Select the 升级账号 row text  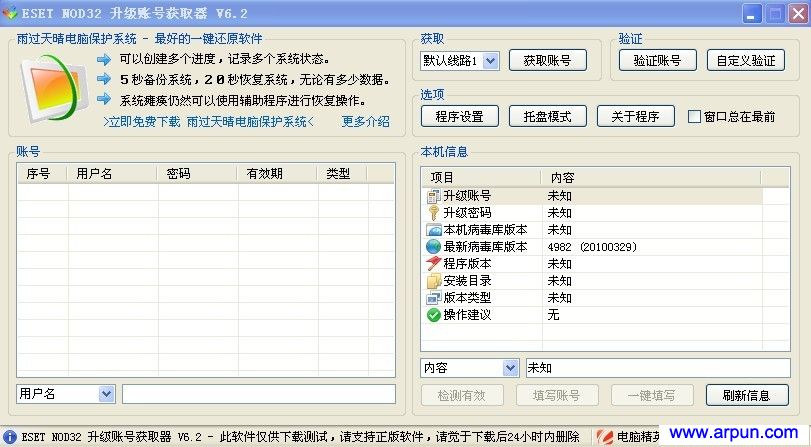point(467,196)
